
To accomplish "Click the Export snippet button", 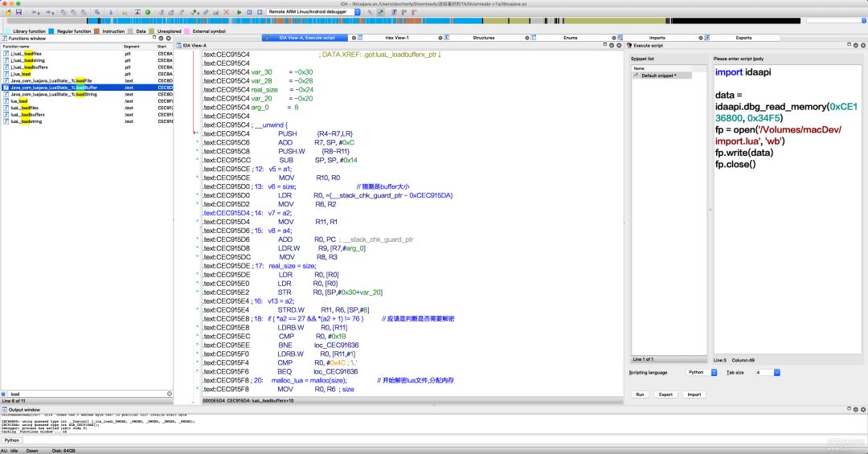I will point(665,395).
